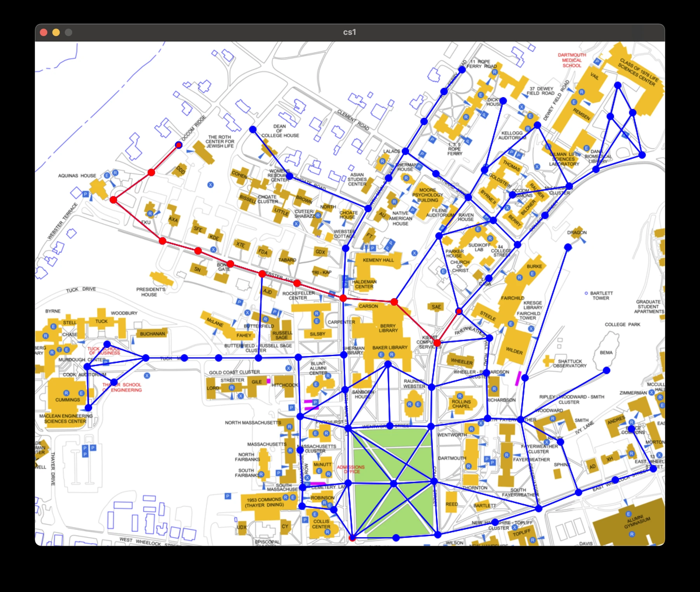Click the Berry Library label
Image resolution: width=700 pixels, height=592 pixels.
[x=388, y=328]
